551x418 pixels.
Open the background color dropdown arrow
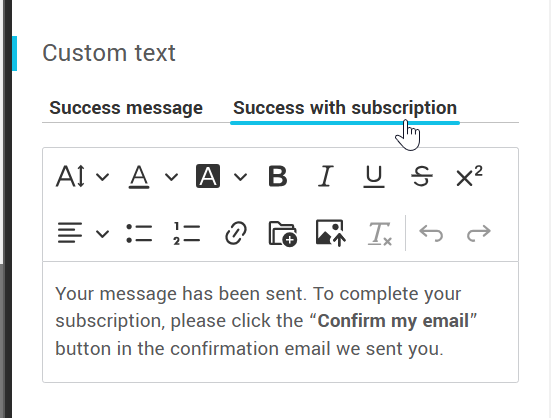(x=240, y=177)
